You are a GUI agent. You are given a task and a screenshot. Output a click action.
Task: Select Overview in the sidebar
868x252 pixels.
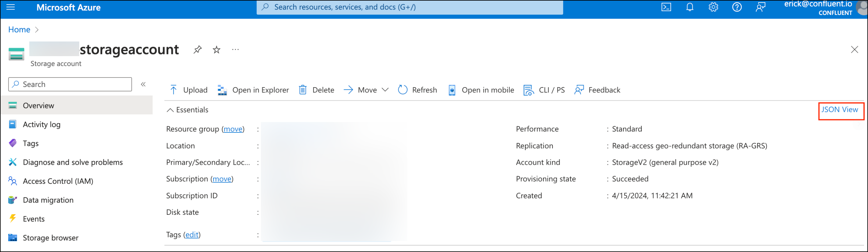click(77, 106)
